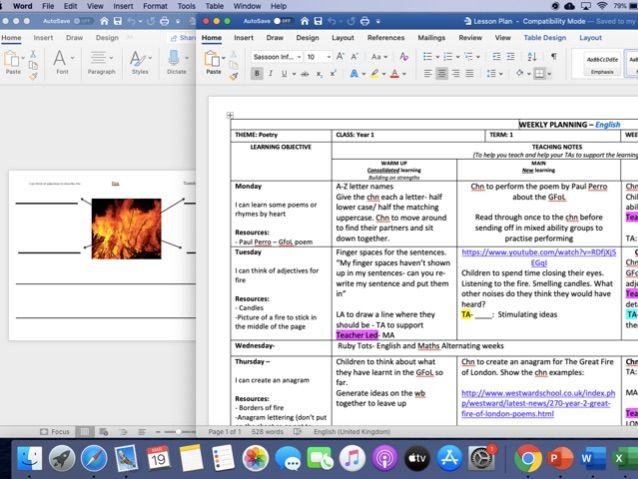This screenshot has height=479, width=638.
Task: Toggle Strikethrough formatting button
Action: coord(305,74)
